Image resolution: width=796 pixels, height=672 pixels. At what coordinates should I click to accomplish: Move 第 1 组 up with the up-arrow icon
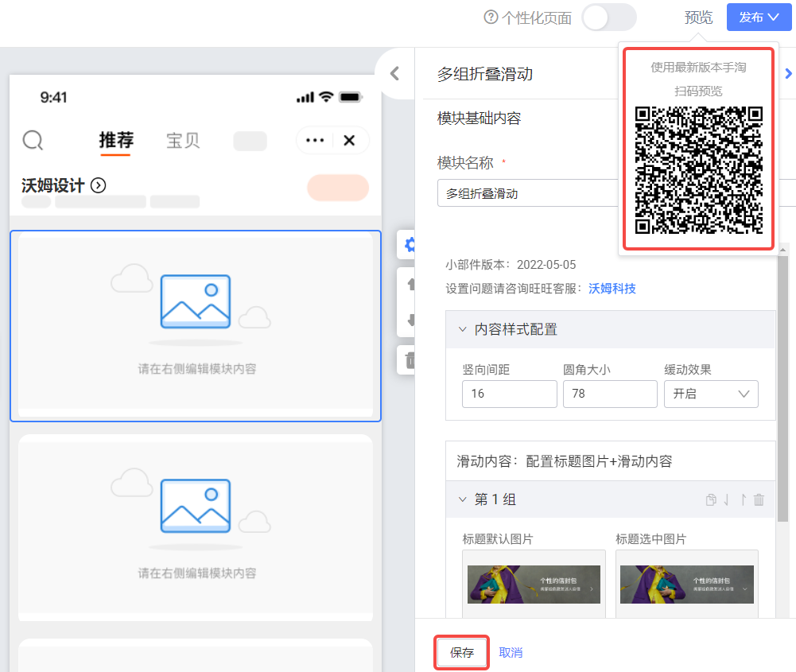point(743,500)
